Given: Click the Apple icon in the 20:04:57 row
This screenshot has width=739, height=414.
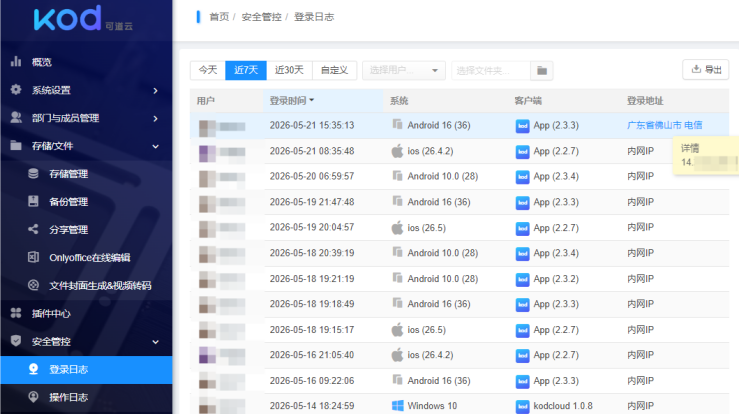Looking at the screenshot, I should (x=397, y=228).
